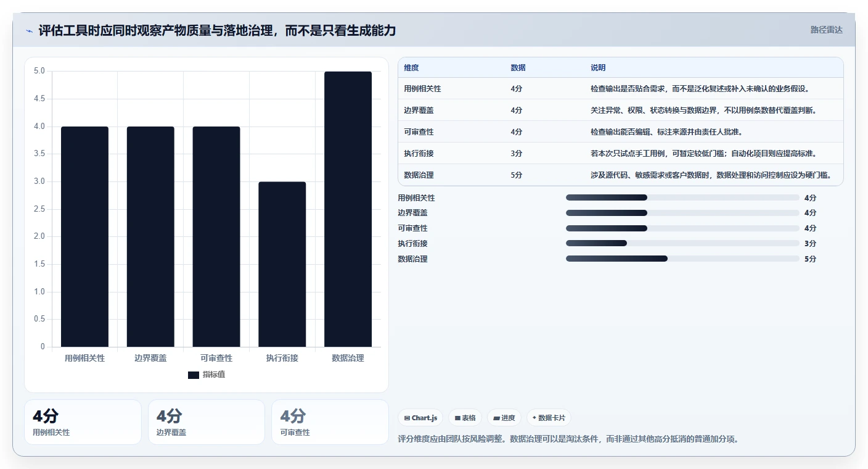The image size is (868, 469).
Task: Select the 用例相关性 cell in the table
Action: tap(422, 89)
